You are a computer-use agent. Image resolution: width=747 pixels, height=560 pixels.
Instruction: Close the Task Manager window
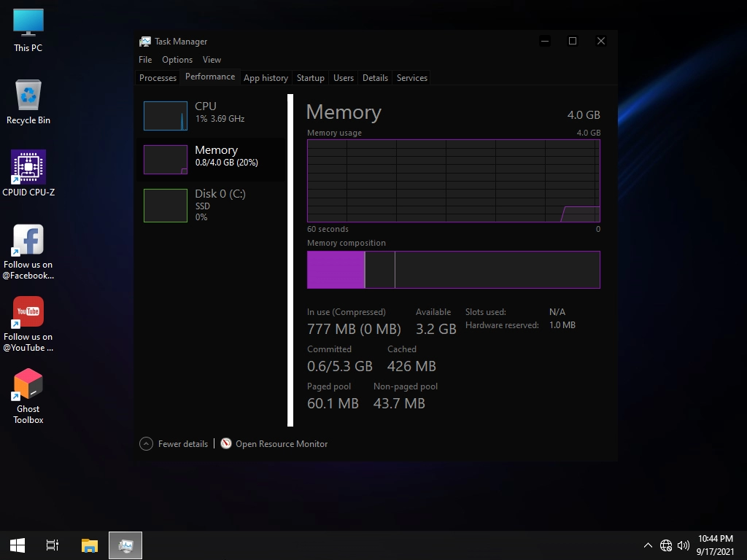[601, 41]
